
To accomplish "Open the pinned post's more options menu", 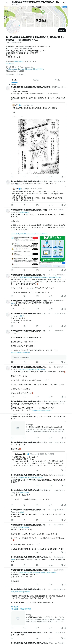I will [65, 87].
